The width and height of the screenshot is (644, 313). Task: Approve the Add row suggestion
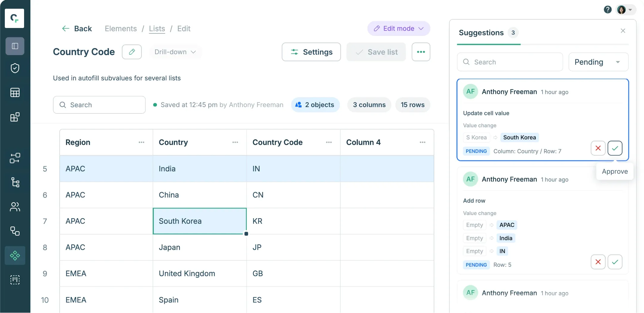coord(615,262)
